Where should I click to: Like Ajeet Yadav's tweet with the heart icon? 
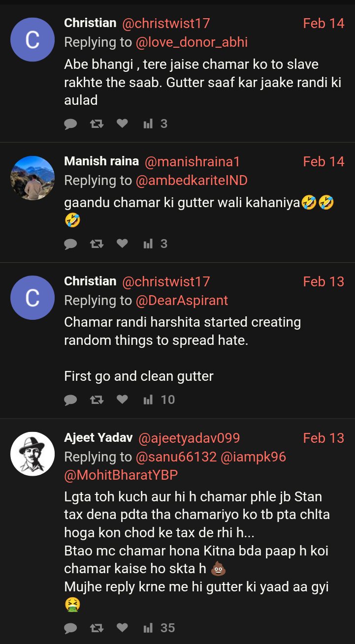(122, 628)
